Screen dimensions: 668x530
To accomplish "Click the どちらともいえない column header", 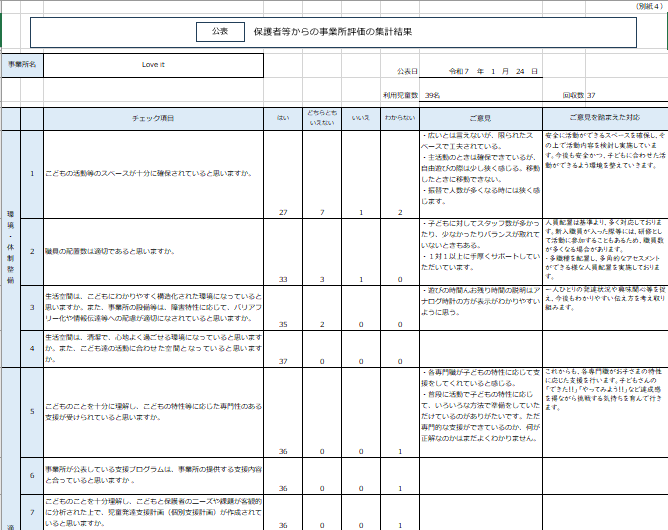I will tap(322, 118).
